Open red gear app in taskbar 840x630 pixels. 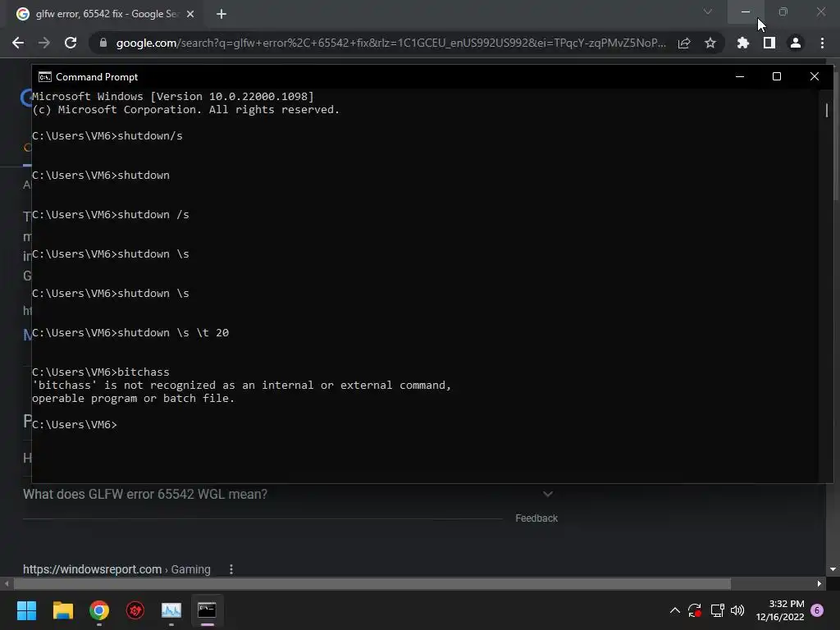[135, 610]
